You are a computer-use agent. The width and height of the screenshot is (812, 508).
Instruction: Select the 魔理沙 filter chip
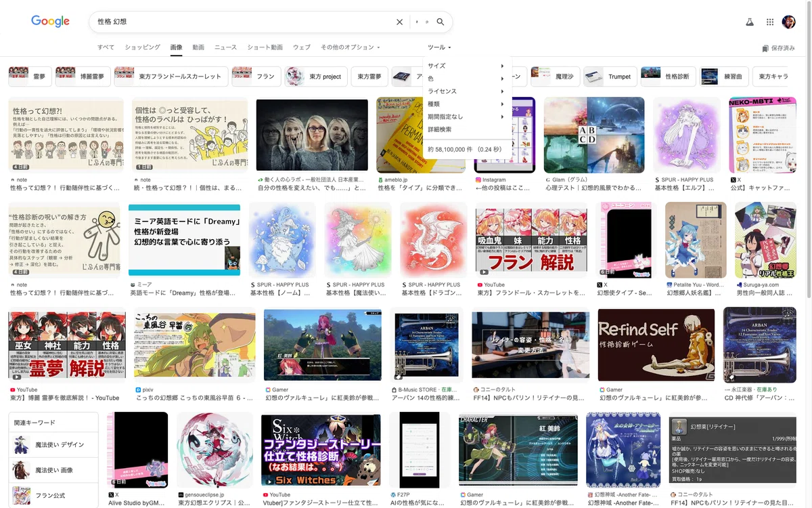coord(555,77)
